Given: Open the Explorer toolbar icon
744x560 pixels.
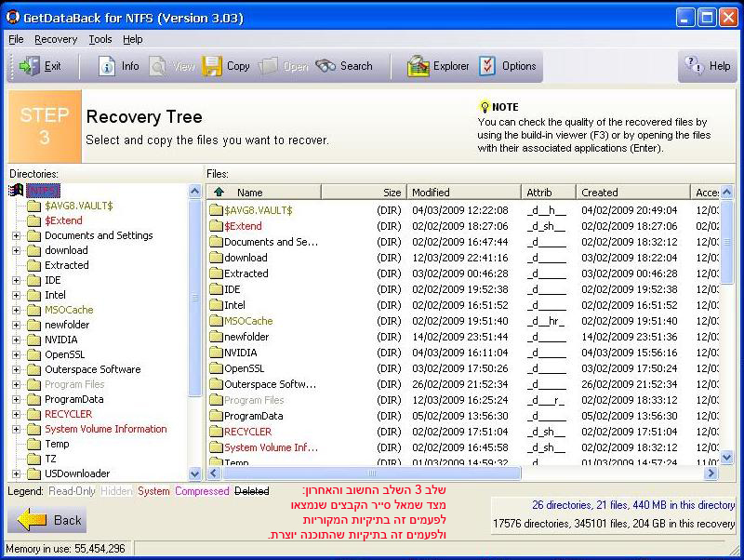Looking at the screenshot, I should 418,66.
